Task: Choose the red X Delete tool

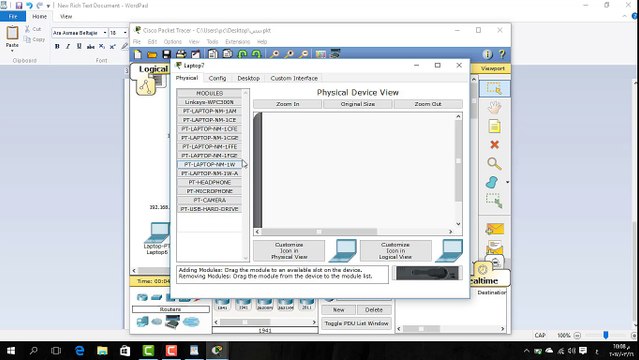Action: [494, 145]
